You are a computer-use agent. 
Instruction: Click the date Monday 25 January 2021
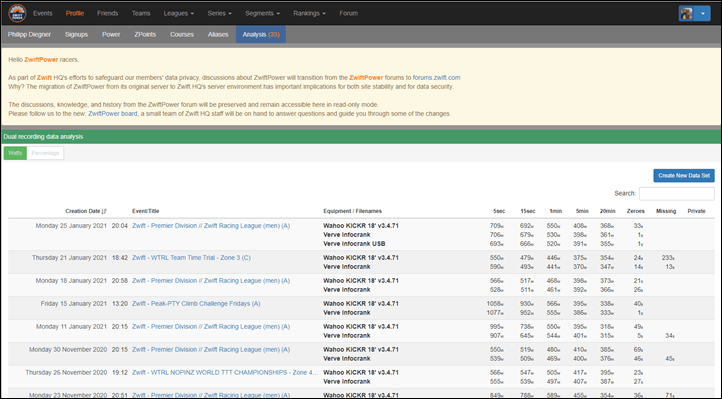(x=71, y=226)
